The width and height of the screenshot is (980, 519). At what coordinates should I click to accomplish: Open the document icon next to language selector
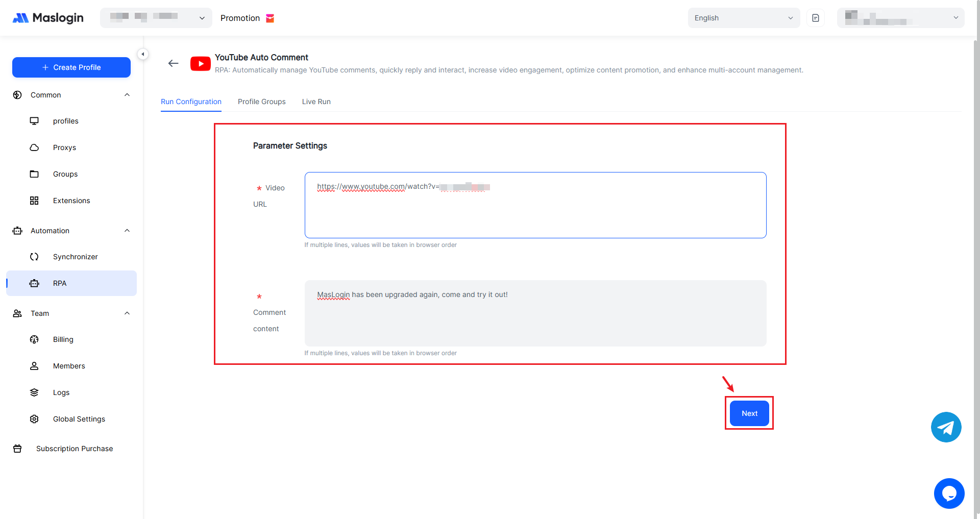coord(816,18)
